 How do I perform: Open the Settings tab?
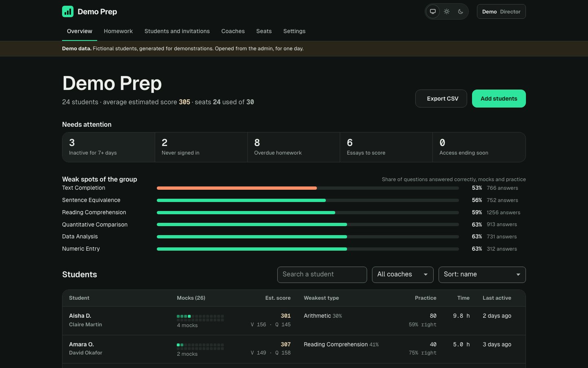pyautogui.click(x=294, y=31)
